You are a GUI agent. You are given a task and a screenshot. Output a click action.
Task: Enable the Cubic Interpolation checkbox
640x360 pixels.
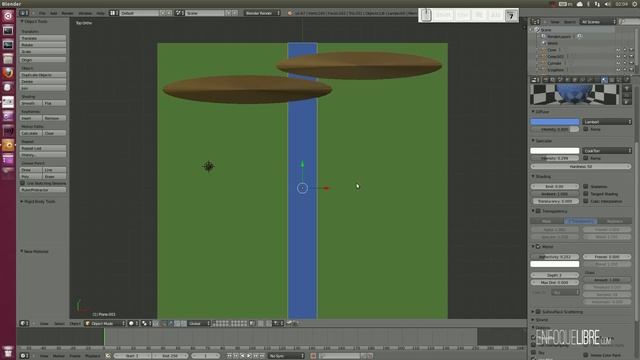(586, 201)
